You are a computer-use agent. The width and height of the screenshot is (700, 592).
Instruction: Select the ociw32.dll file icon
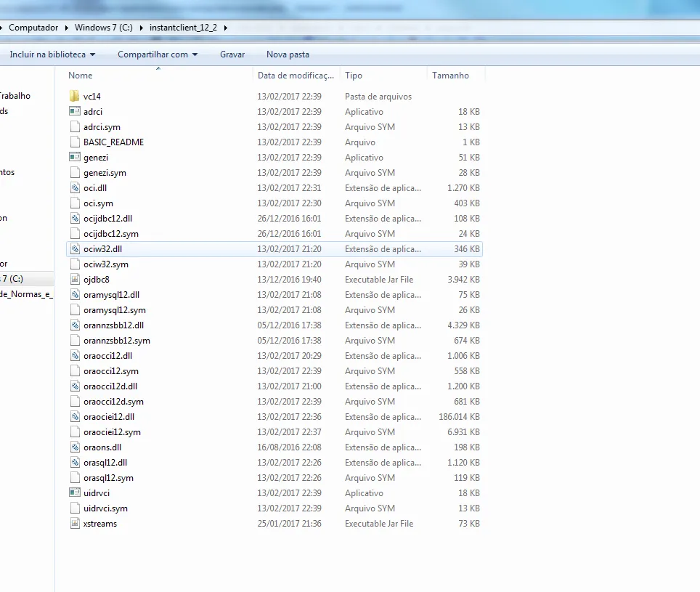click(x=75, y=248)
